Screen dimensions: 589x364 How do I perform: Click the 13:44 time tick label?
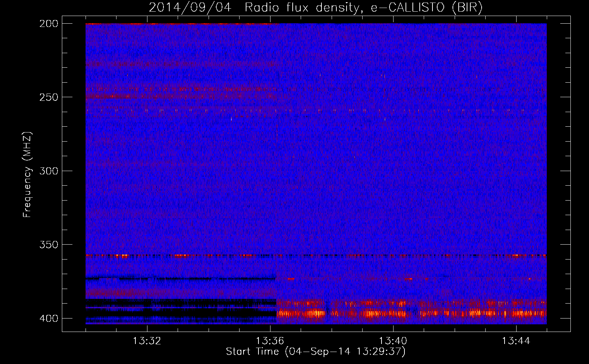click(516, 341)
